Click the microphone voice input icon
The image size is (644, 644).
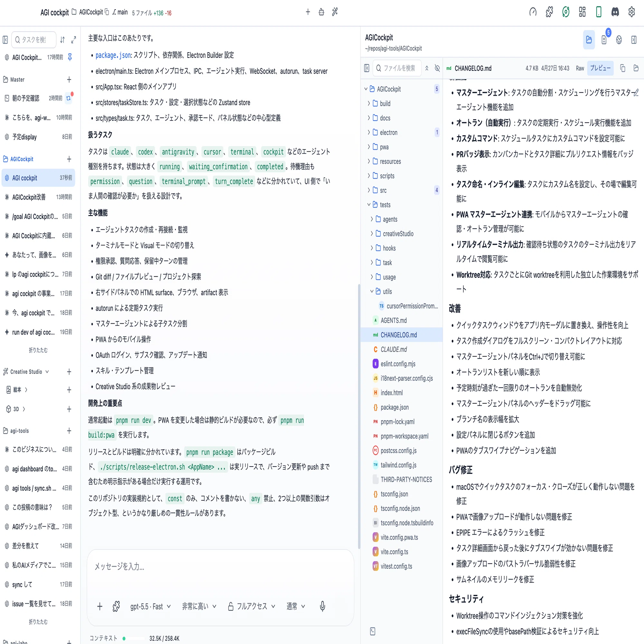coord(322,606)
